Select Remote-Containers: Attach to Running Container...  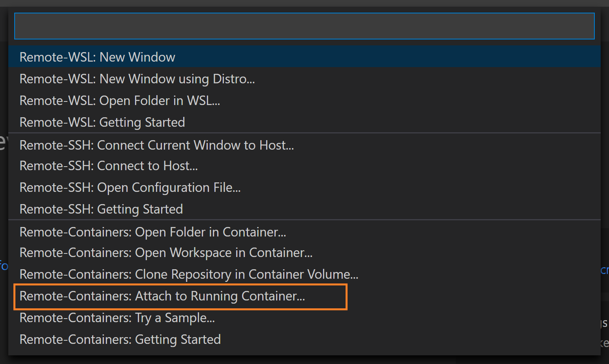(x=304, y=296)
